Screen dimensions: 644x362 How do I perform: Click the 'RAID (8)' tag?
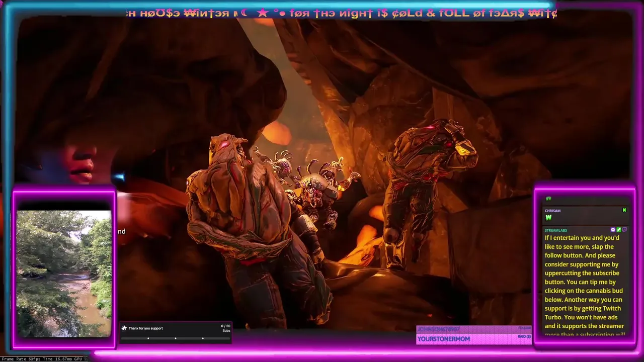(x=524, y=336)
